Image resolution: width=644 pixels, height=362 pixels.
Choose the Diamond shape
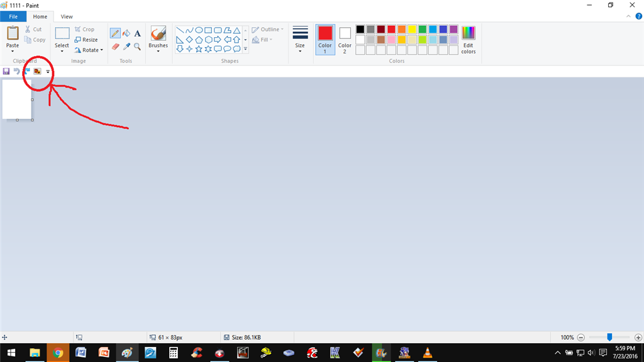click(x=189, y=40)
